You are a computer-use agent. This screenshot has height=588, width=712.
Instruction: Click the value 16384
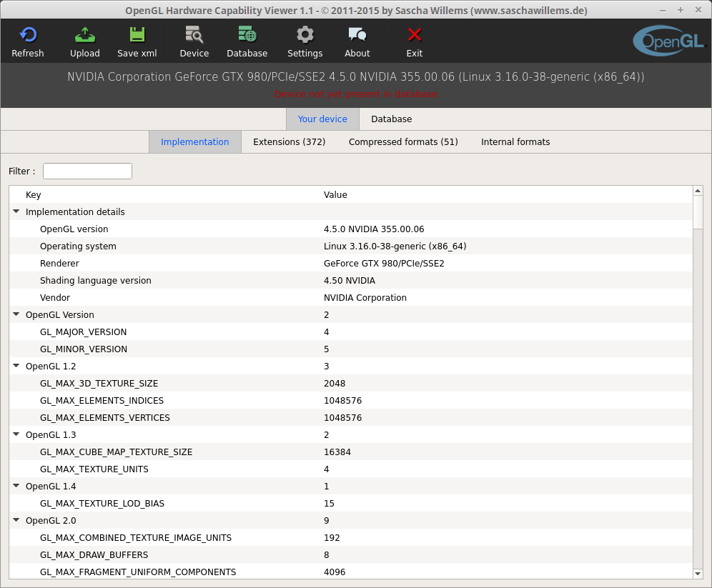(337, 452)
